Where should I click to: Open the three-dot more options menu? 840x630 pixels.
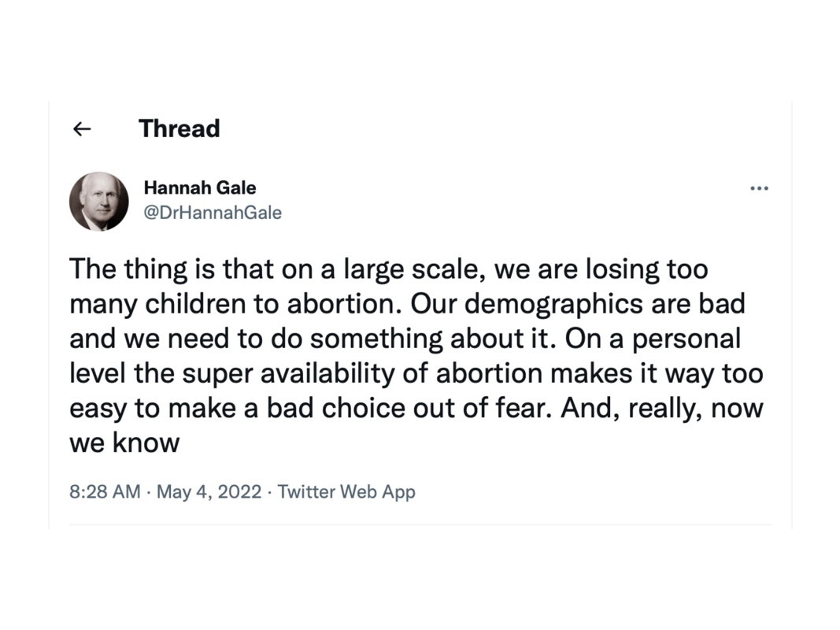pos(759,189)
